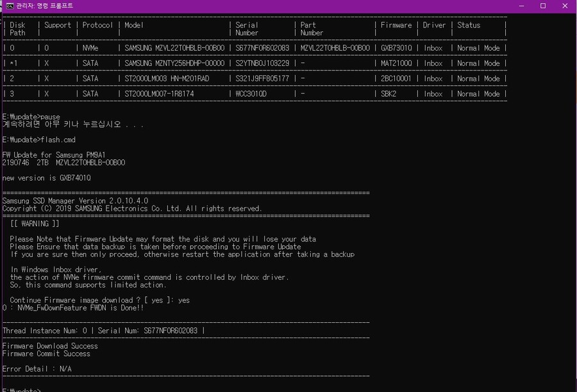Click the 'E:\update>flash.cmd' command line
Image resolution: width=577 pixels, height=392 pixels.
coord(39,140)
